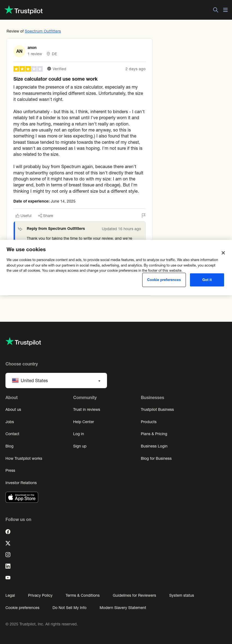
Task: Click the three-star rating image
Action: coord(28,69)
